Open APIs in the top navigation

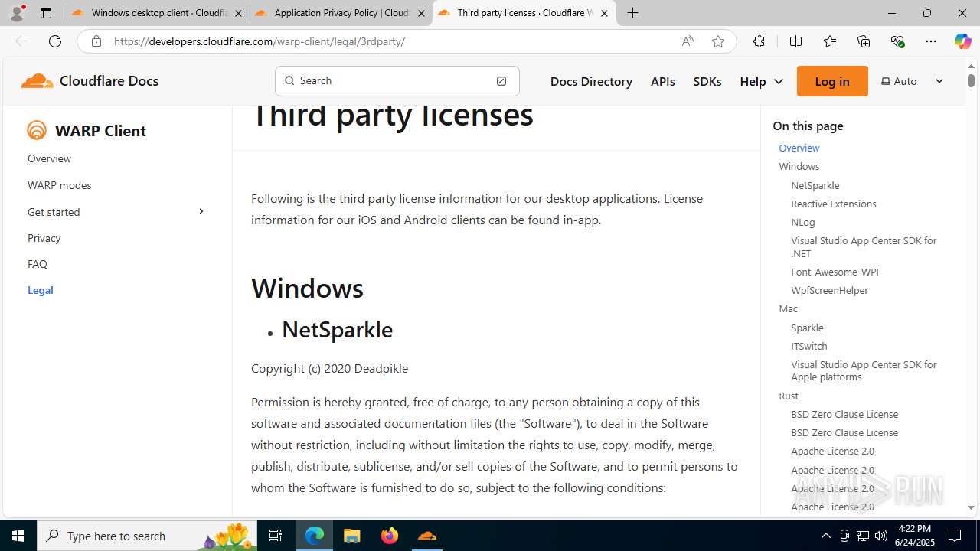click(663, 81)
